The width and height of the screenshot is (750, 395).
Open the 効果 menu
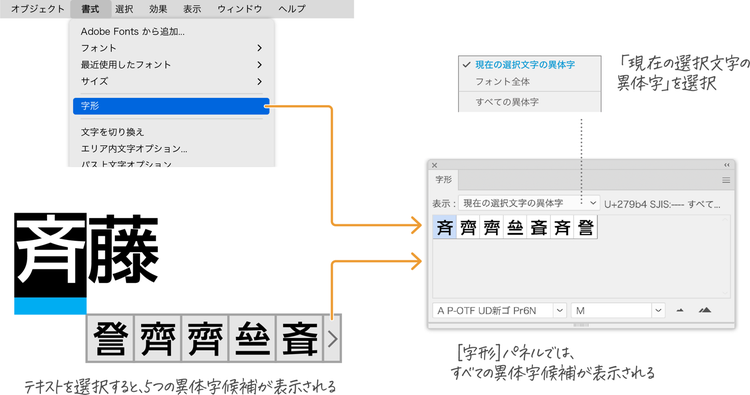coord(158,9)
